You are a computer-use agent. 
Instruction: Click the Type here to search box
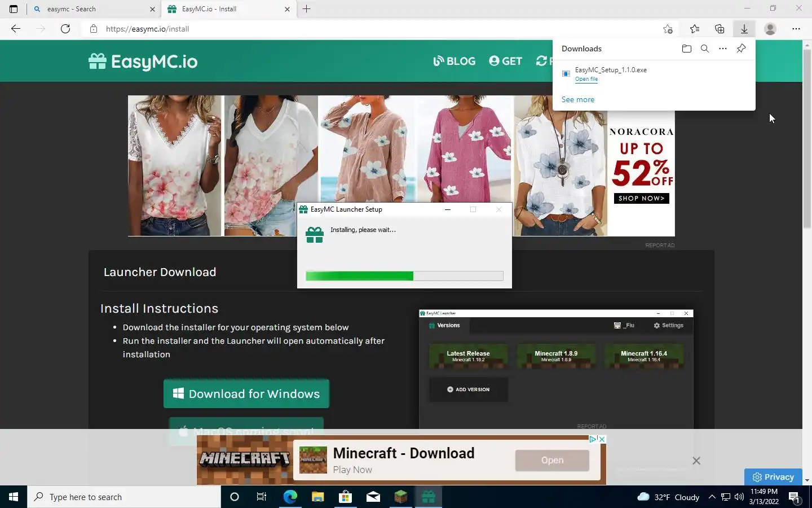pyautogui.click(x=124, y=497)
